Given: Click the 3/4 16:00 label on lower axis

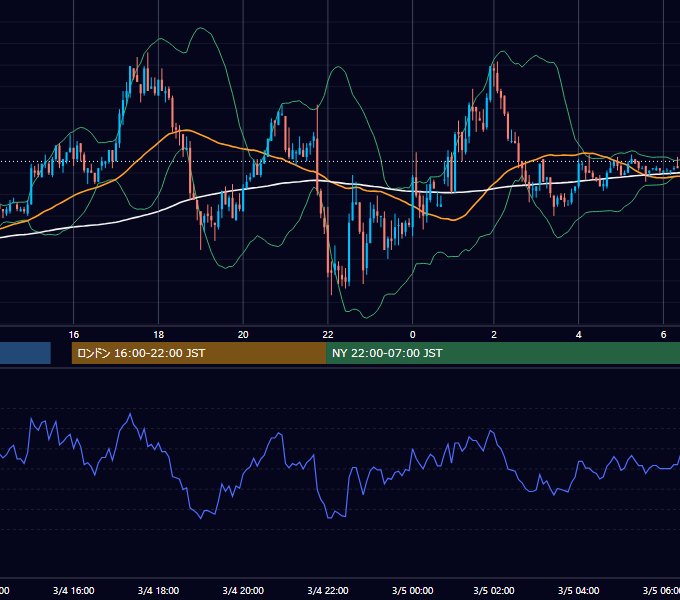Looking at the screenshot, I should [x=74, y=591].
